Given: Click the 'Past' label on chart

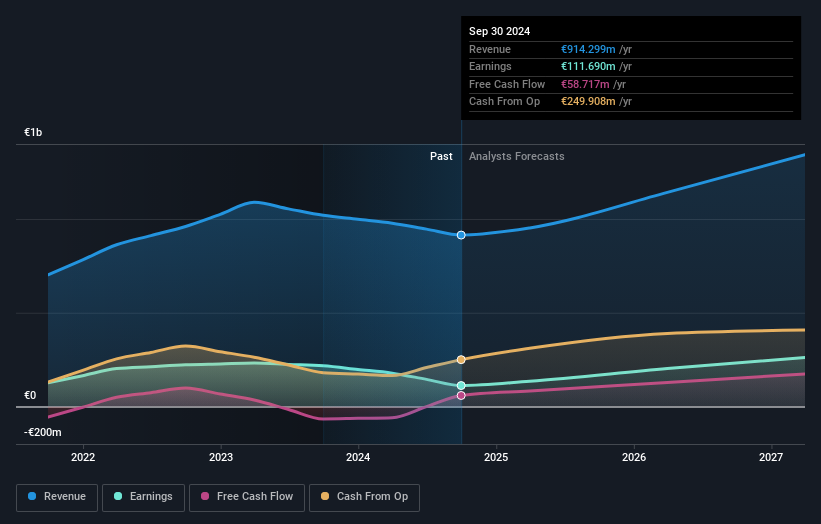Looking at the screenshot, I should click(441, 157).
